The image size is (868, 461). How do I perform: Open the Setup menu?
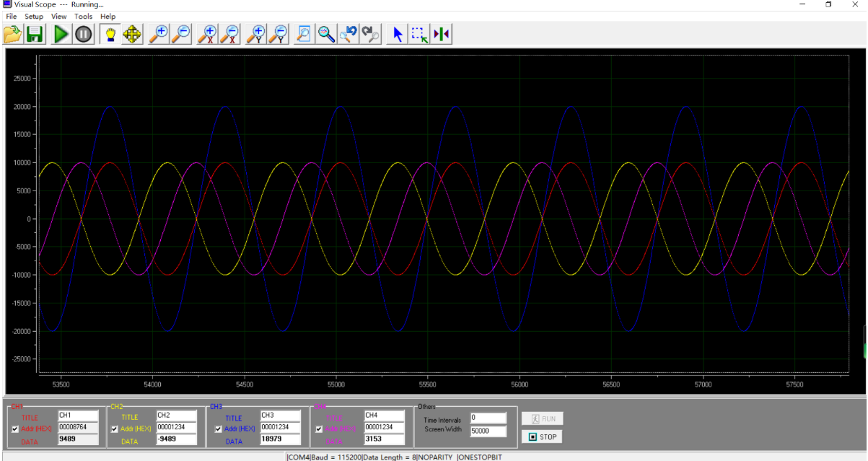(34, 16)
